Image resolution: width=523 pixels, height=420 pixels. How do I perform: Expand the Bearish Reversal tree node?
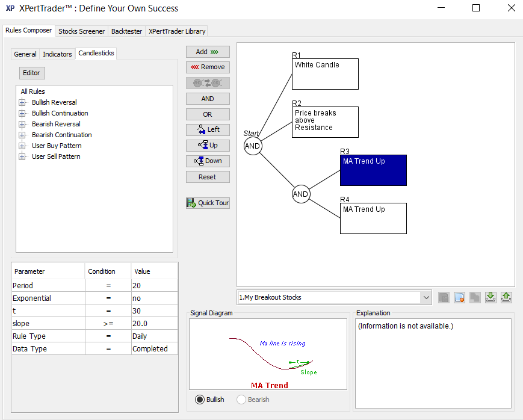tap(22, 124)
